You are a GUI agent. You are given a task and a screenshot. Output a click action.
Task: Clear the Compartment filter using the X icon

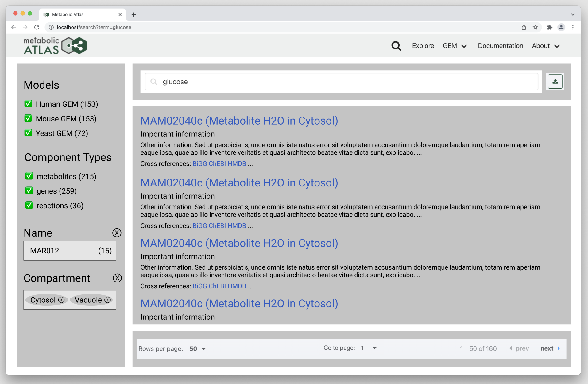117,278
